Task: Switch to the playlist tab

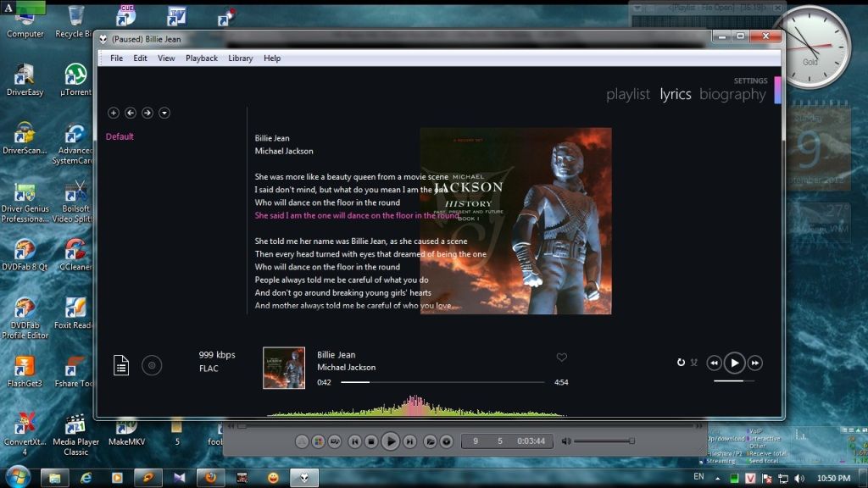Action: tap(628, 95)
